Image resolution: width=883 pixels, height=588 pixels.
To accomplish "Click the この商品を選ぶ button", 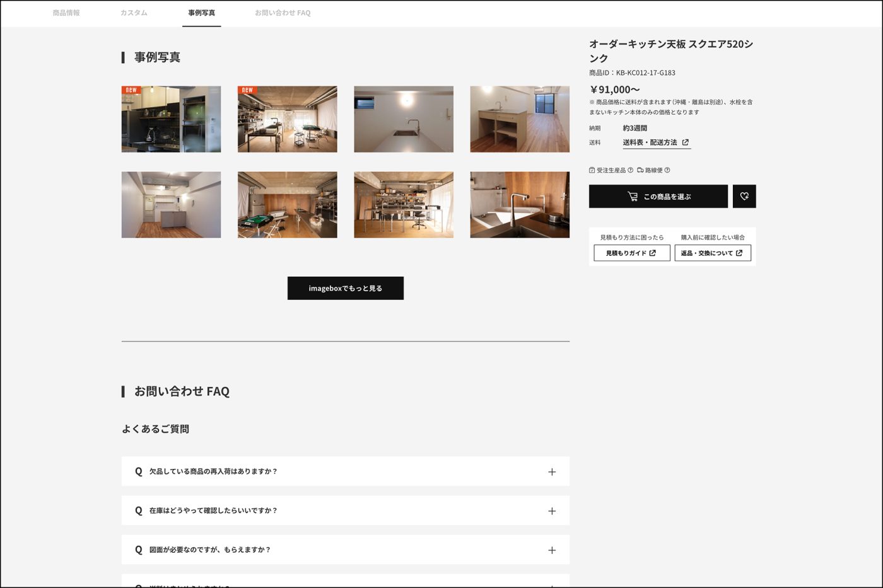I will [658, 196].
